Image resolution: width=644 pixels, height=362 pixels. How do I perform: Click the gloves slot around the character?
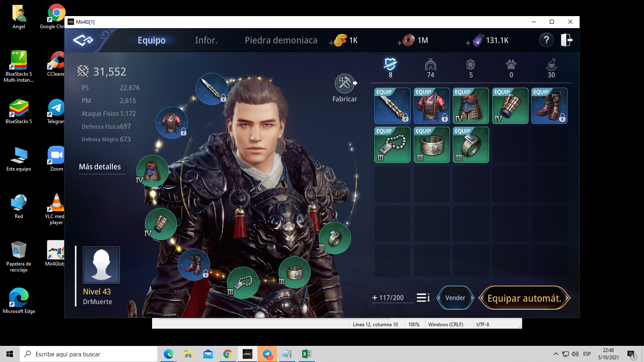click(x=161, y=223)
